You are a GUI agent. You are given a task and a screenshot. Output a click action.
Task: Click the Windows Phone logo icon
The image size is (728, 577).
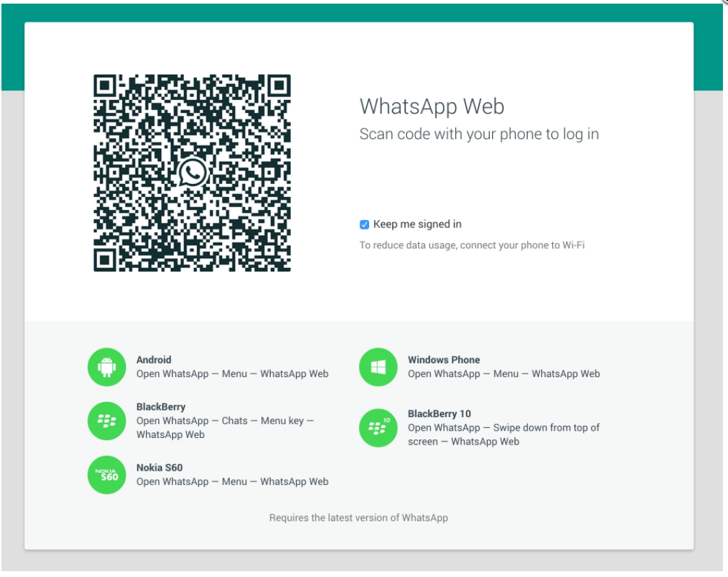[x=378, y=367]
